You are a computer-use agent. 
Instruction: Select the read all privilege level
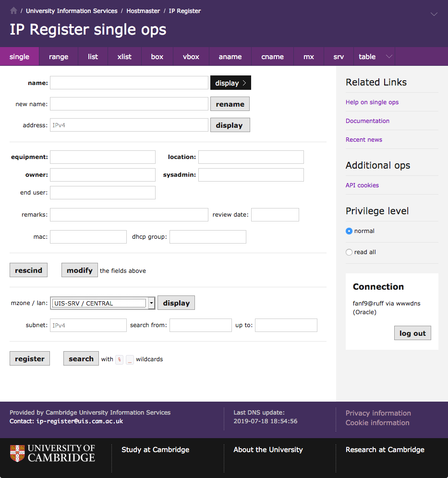coord(349,252)
